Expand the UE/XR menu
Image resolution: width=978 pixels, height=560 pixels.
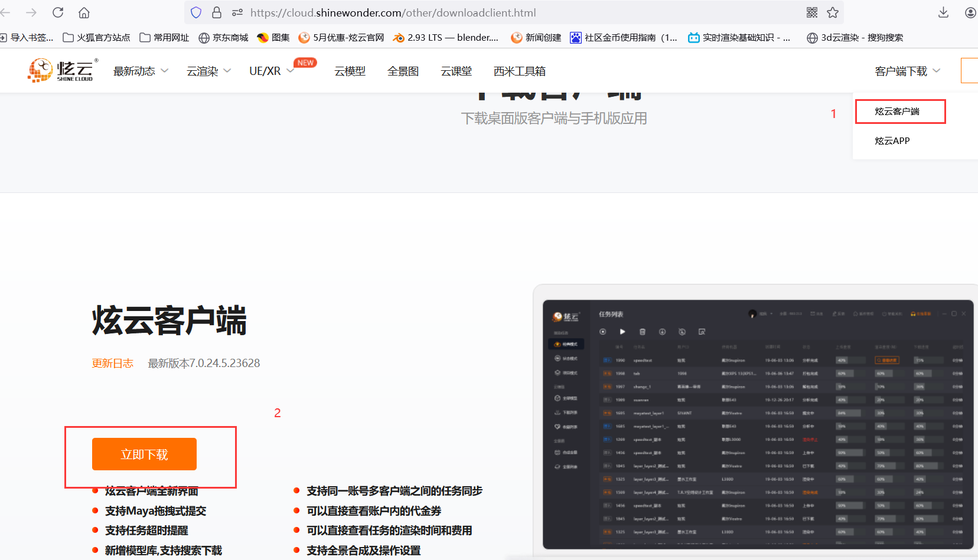pyautogui.click(x=272, y=71)
